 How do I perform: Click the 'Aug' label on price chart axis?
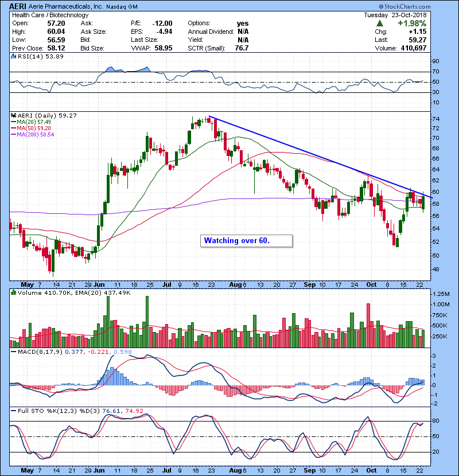coord(235,285)
